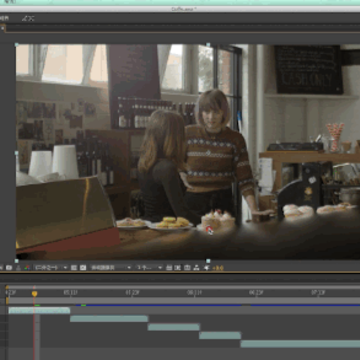Select the current time indicator playhead
360x360 pixels.
[34, 294]
